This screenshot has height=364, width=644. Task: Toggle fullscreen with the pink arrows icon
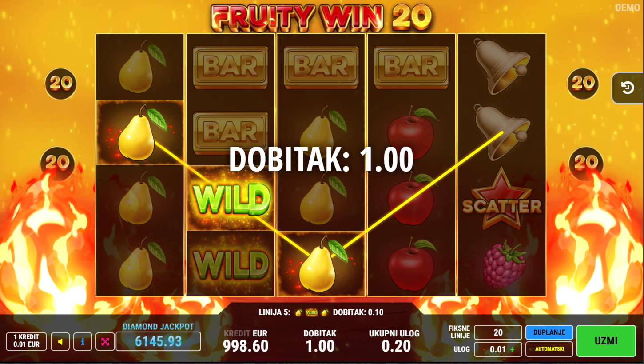tap(105, 342)
